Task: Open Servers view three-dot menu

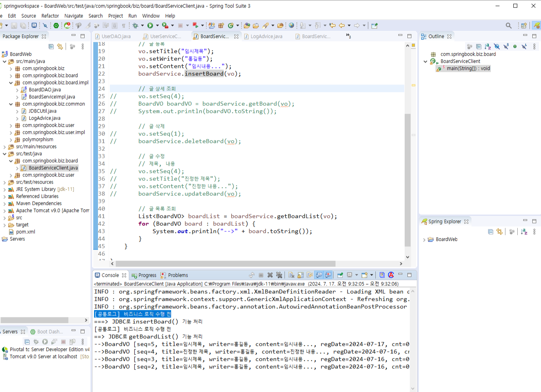Action: pos(83,342)
